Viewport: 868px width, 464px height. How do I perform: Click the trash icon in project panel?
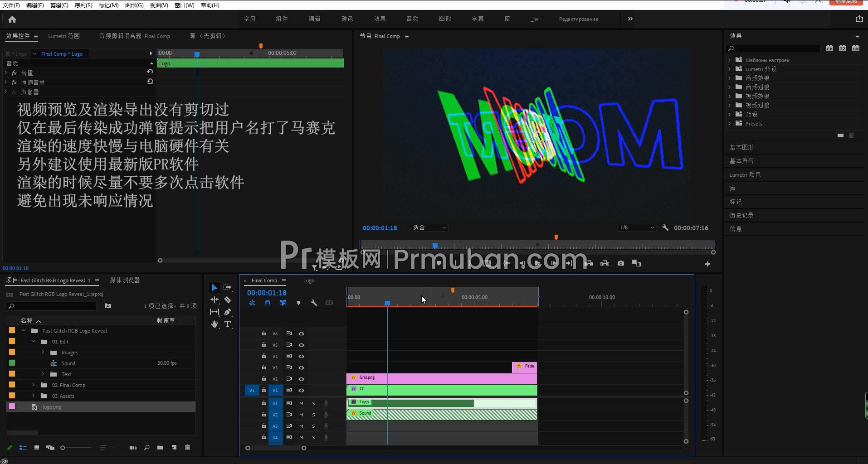point(188,447)
